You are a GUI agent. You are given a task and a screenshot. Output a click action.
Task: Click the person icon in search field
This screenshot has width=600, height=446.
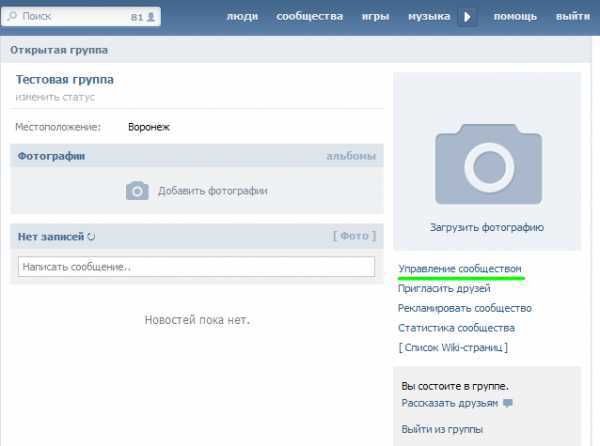pos(151,17)
